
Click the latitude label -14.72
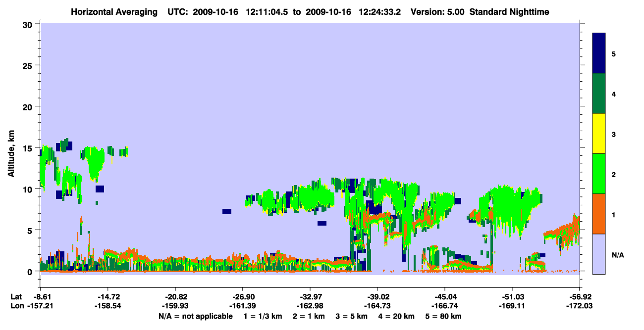coord(108,297)
